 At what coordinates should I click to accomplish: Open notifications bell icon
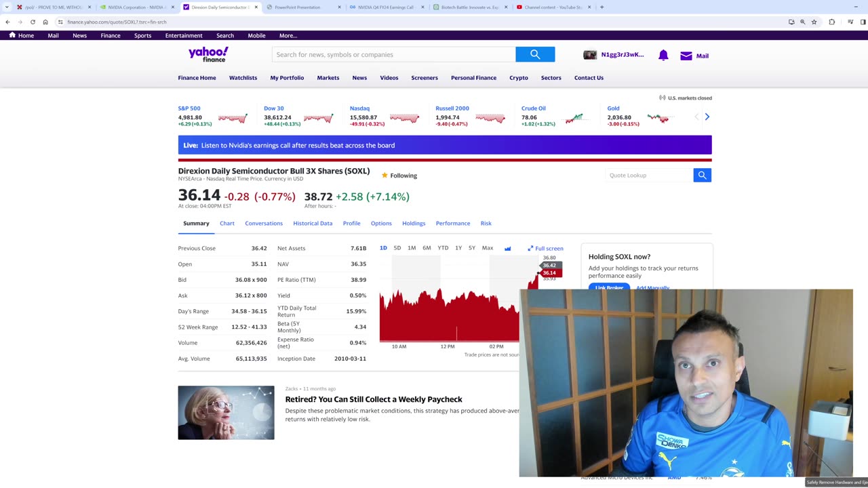pyautogui.click(x=663, y=56)
